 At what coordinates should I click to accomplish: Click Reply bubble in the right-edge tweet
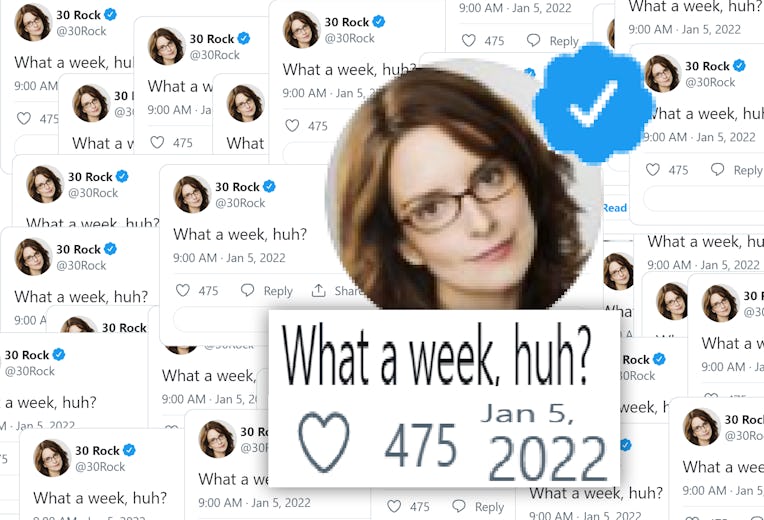click(x=717, y=169)
